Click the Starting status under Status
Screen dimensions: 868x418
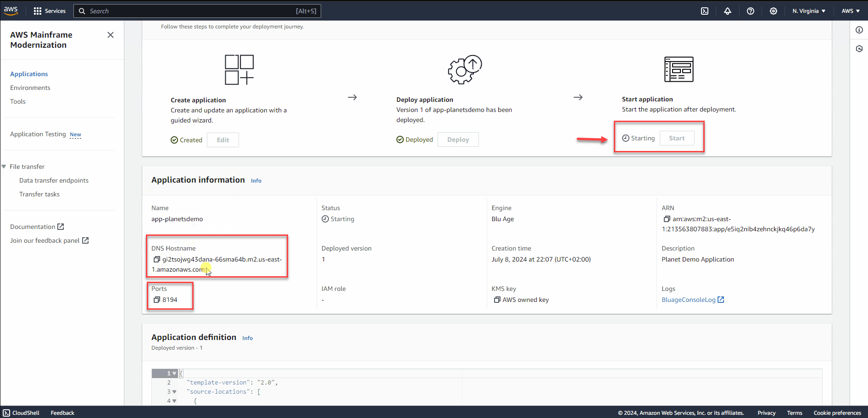338,219
